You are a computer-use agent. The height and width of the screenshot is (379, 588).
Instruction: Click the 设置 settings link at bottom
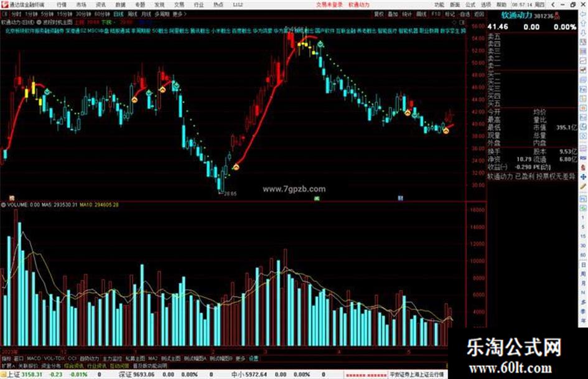coord(253,358)
